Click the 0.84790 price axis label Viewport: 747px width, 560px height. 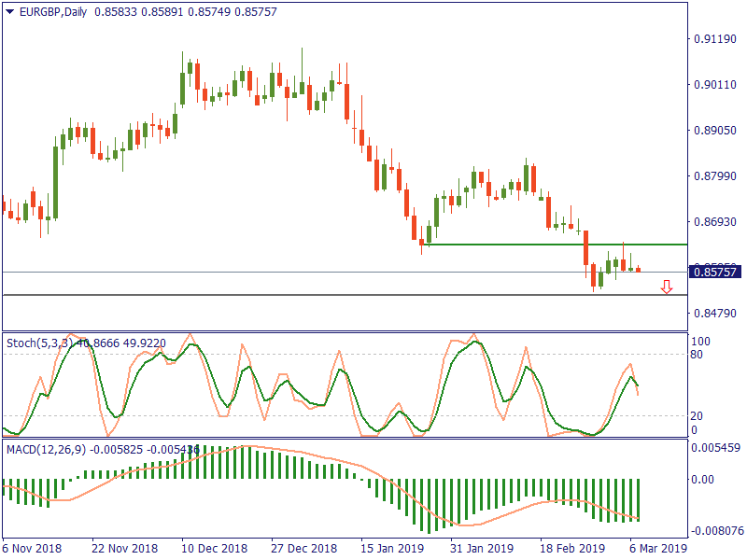[x=715, y=314]
